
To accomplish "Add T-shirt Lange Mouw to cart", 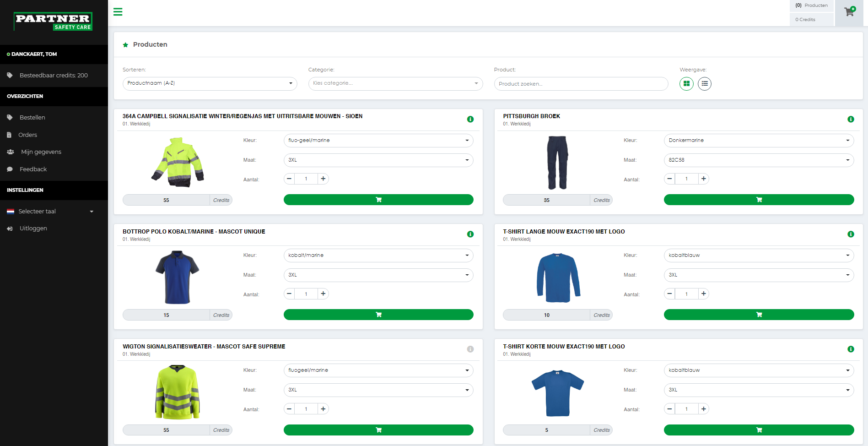I will 759,315.
